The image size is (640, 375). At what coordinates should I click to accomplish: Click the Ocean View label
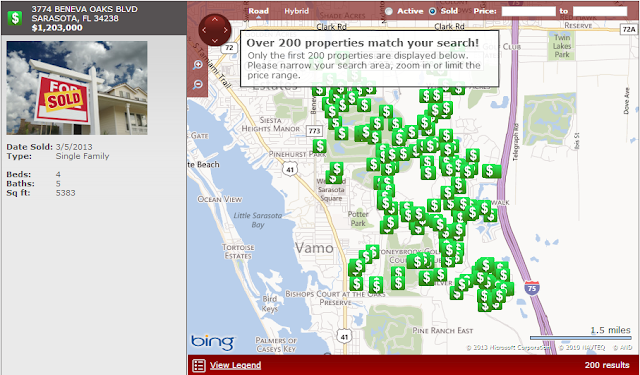(x=220, y=199)
